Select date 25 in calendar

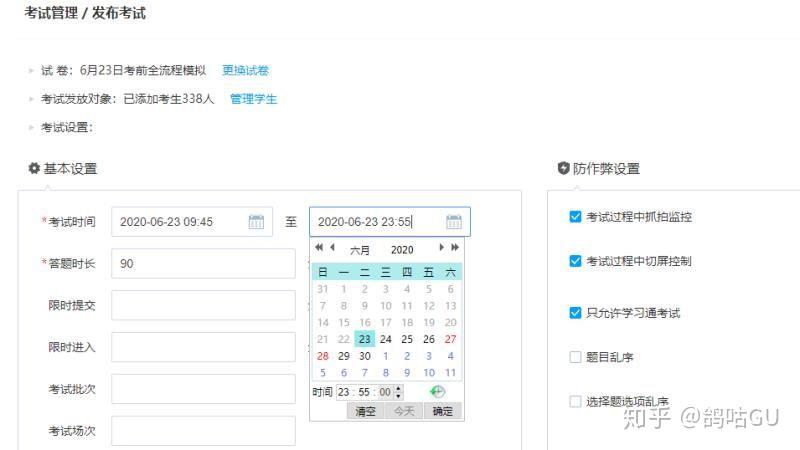coord(407,339)
